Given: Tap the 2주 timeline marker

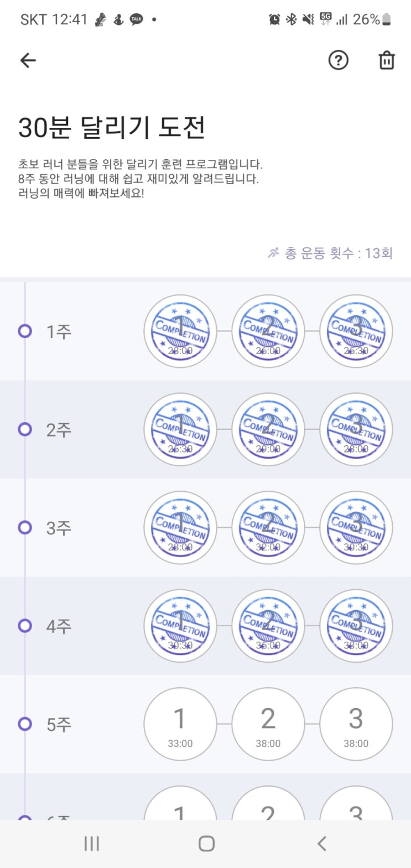Looking at the screenshot, I should point(25,430).
